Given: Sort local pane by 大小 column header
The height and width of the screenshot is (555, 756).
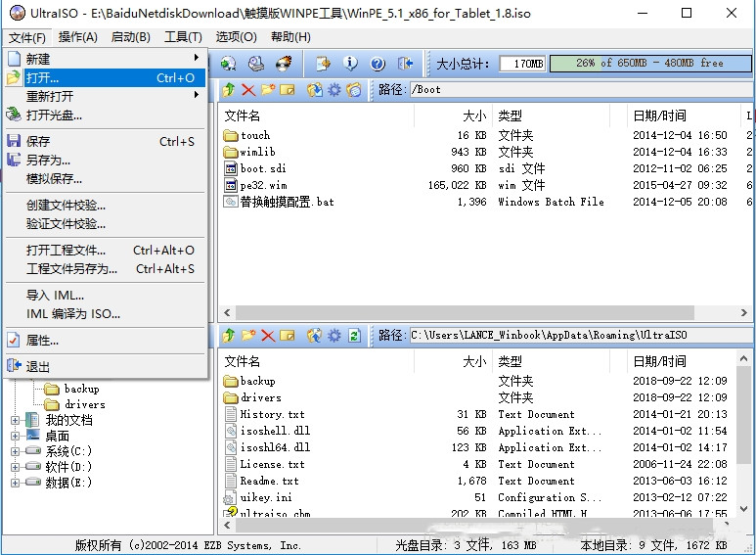Looking at the screenshot, I should (x=453, y=361).
